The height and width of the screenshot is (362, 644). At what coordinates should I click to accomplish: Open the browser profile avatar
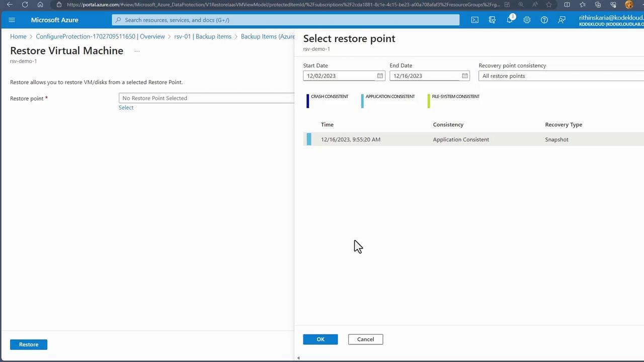coord(629,5)
